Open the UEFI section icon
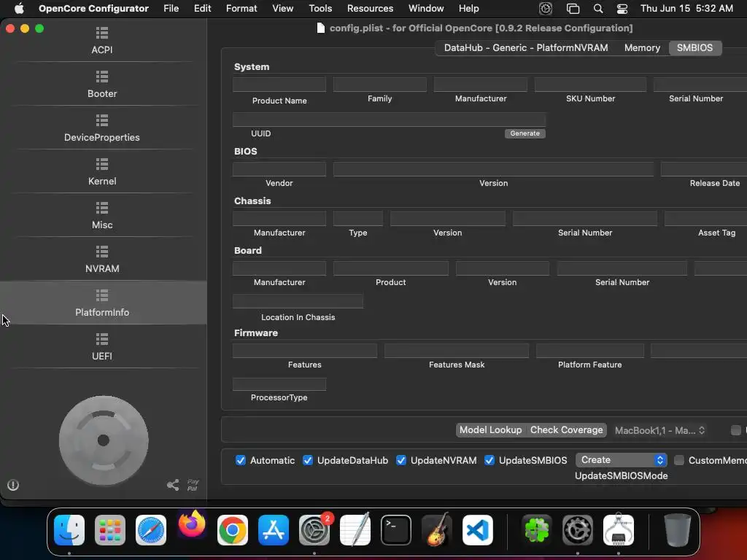747x560 pixels. click(102, 339)
